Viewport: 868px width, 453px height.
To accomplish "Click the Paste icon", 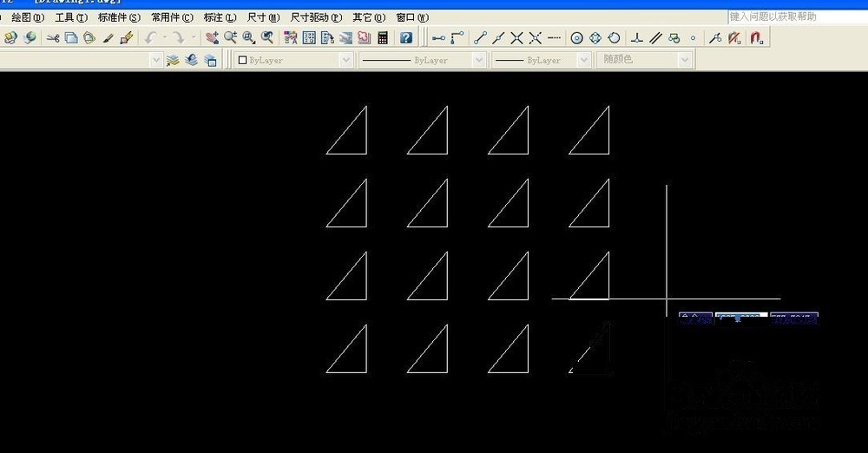I will coord(89,37).
